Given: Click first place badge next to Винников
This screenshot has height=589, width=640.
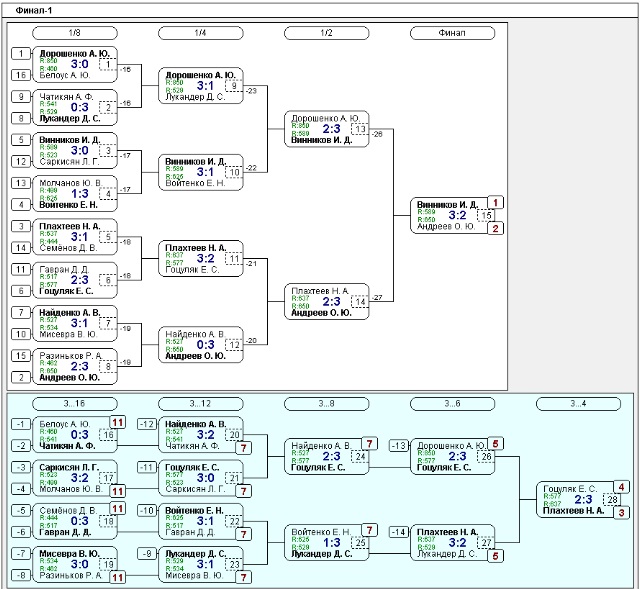Looking at the screenshot, I should click(x=496, y=202).
